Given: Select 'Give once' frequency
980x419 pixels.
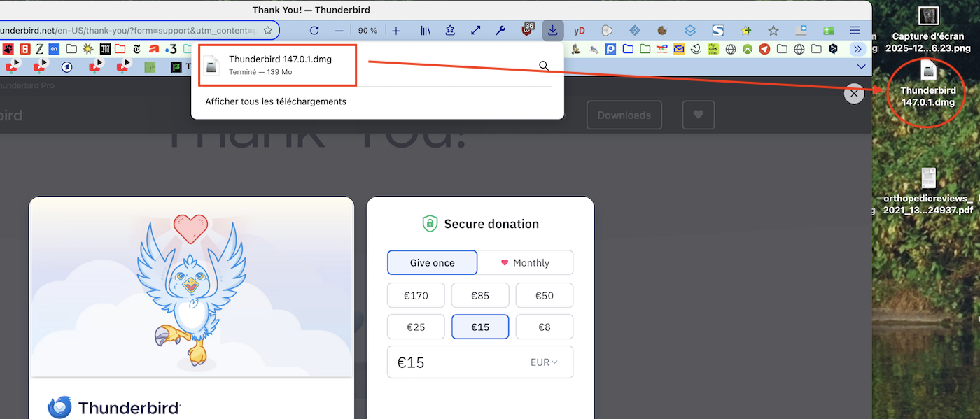Looking at the screenshot, I should tap(432, 262).
